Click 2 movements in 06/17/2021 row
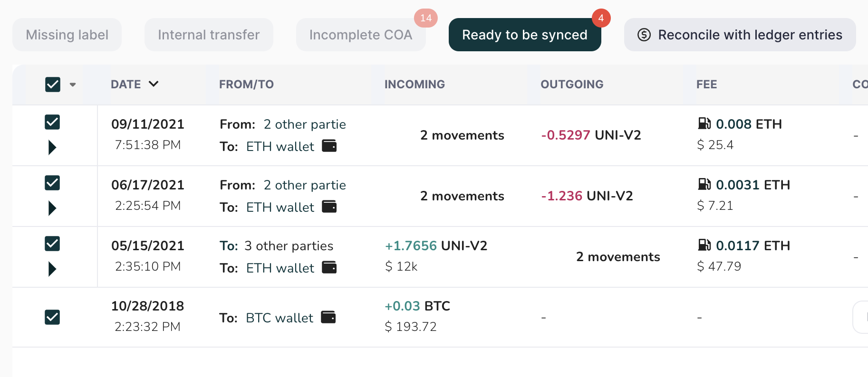This screenshot has width=868, height=377. point(462,196)
